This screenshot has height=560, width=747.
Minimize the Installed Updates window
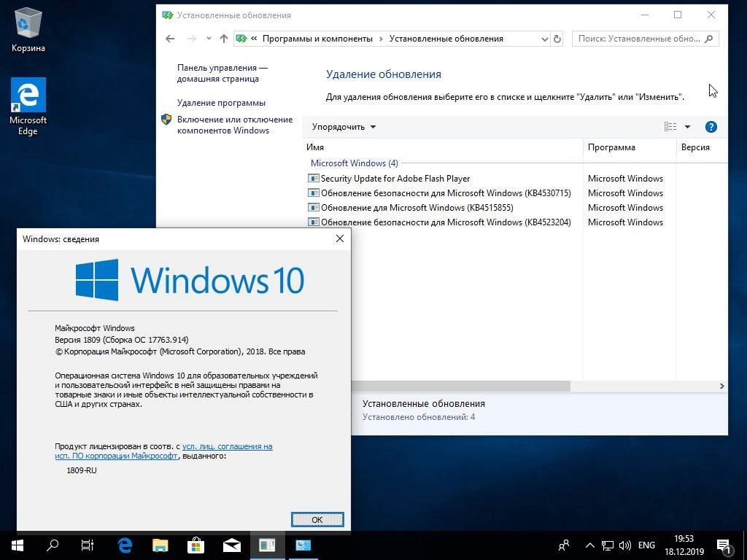(x=645, y=15)
